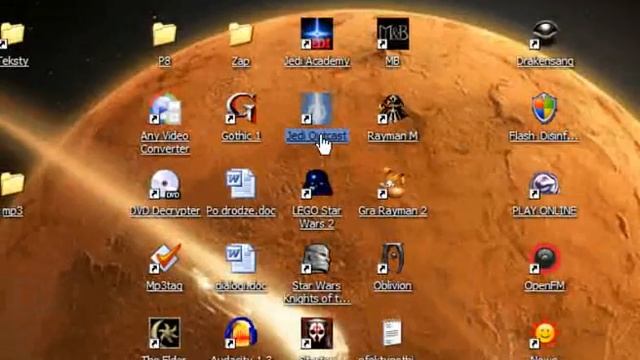Image resolution: width=640 pixels, height=360 pixels.
Task: Click the "Drakensang" label text
Action: 544,61
